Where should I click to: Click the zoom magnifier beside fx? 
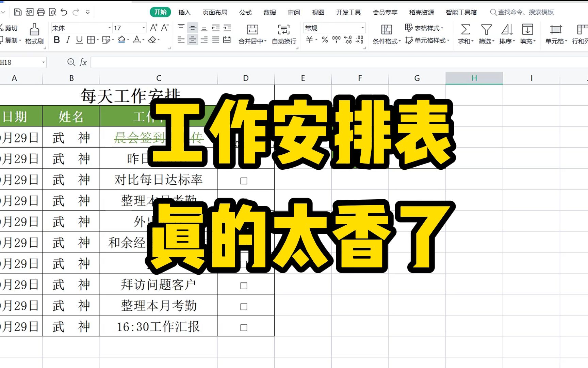71,62
